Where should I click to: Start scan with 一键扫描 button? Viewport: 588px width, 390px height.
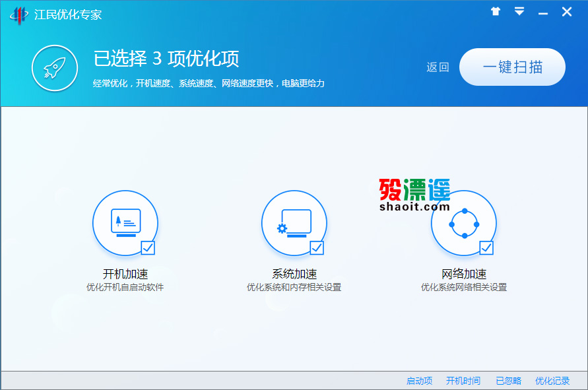[512, 67]
